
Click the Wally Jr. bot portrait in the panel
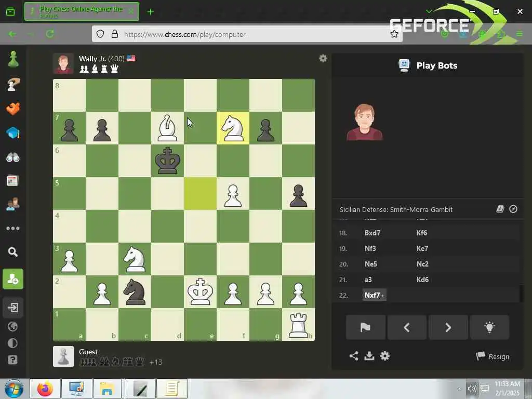(365, 122)
